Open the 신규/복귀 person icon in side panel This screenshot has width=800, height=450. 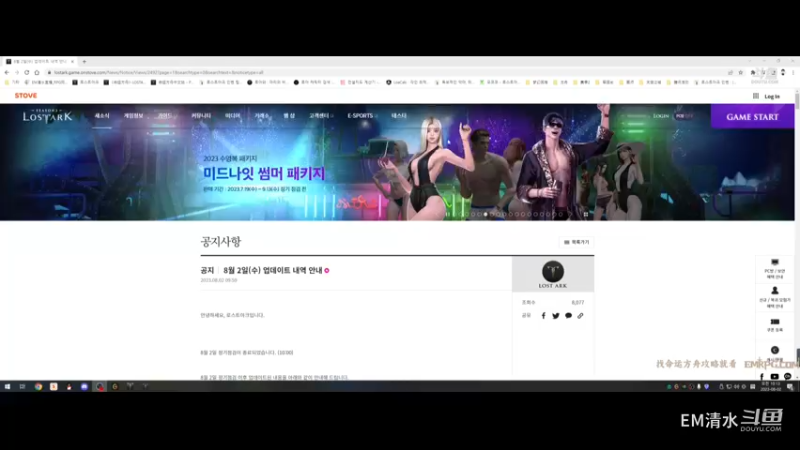(774, 291)
